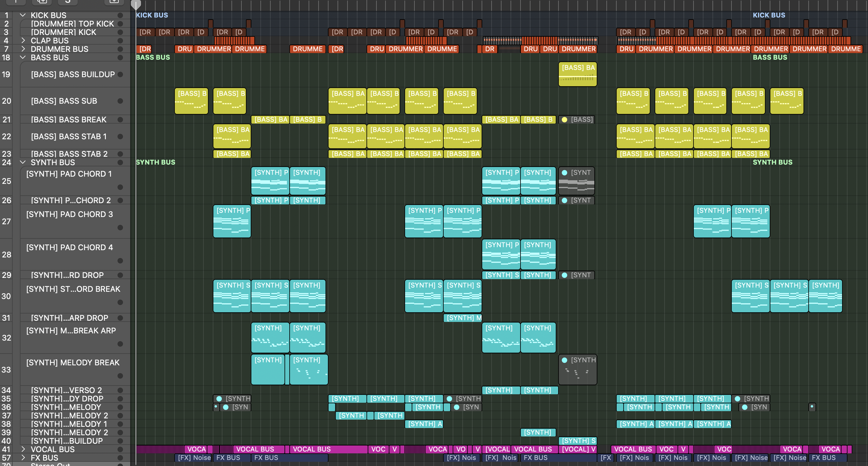Image resolution: width=868 pixels, height=466 pixels.
Task: Click the yellow dot on gray BASS BREAK region
Action: pos(565,120)
